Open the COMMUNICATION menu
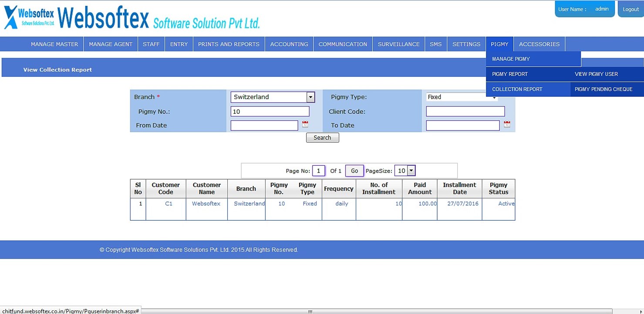Image resolution: width=644 pixels, height=314 pixels. click(343, 44)
